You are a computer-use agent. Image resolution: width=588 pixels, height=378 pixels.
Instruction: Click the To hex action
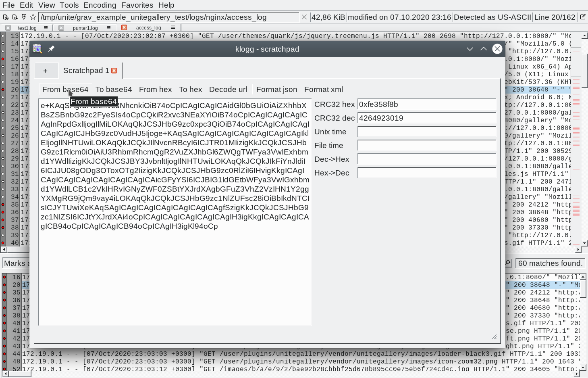(x=191, y=90)
